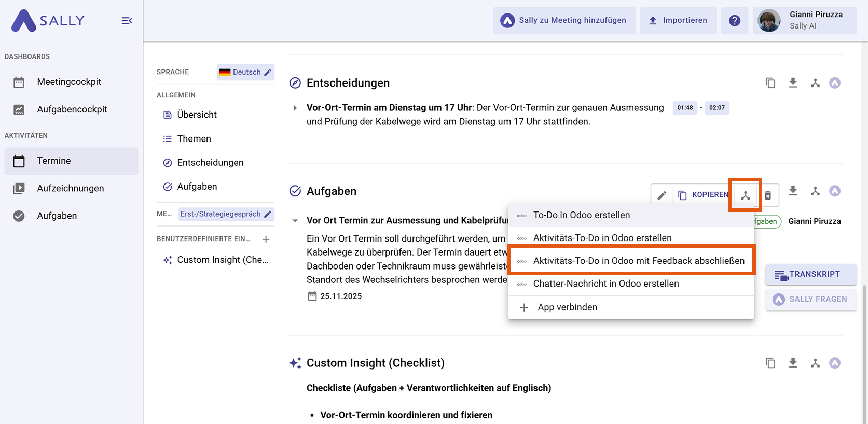
Task: Copy the Custom Insight section content
Action: coord(770,363)
